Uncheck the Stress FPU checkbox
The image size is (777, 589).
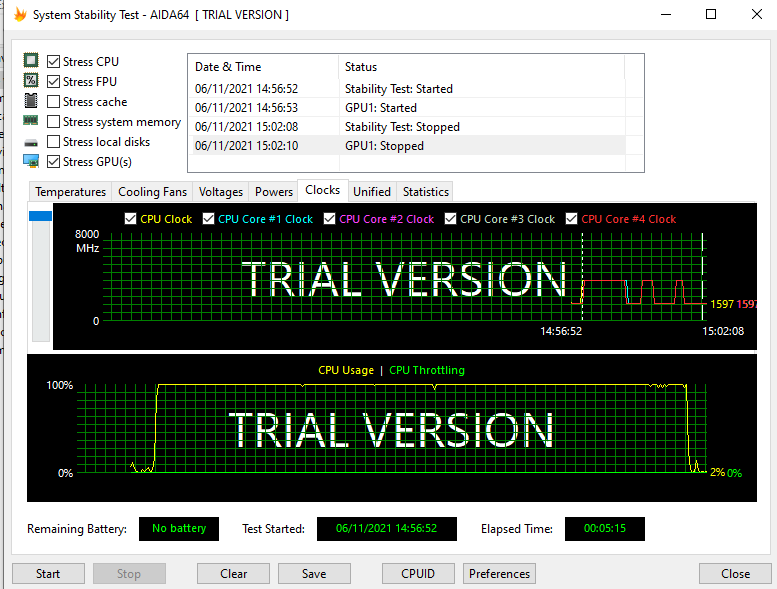click(54, 81)
